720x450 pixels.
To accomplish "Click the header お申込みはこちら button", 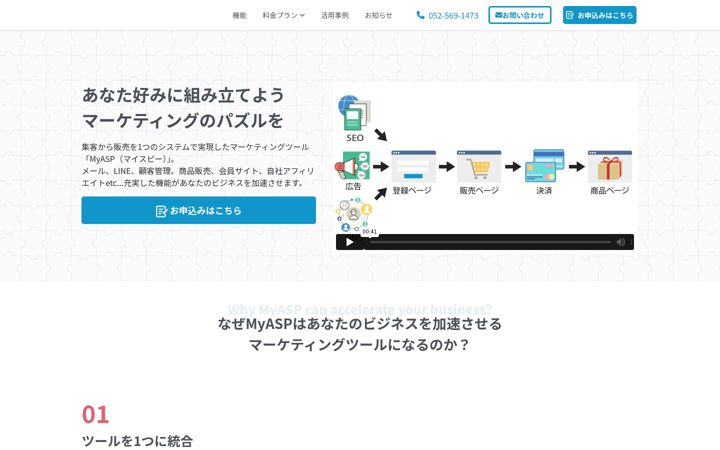I will [x=599, y=15].
